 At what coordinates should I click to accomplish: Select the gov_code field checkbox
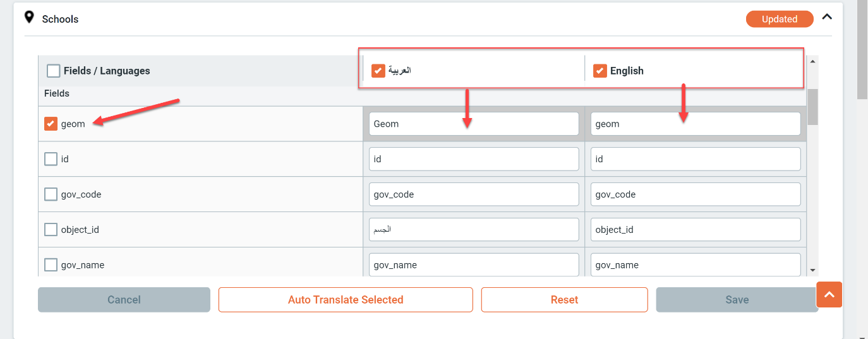51,194
